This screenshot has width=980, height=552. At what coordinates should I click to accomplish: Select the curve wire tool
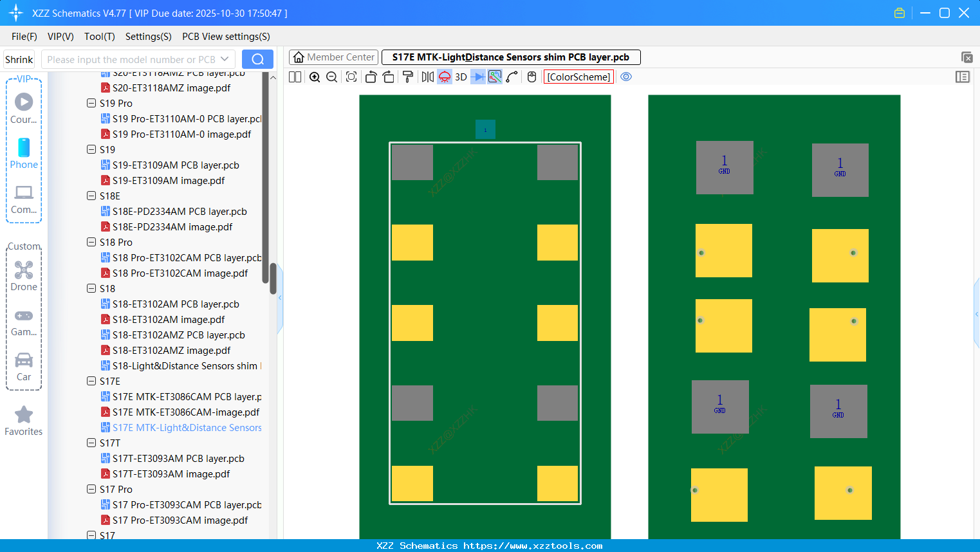click(512, 77)
